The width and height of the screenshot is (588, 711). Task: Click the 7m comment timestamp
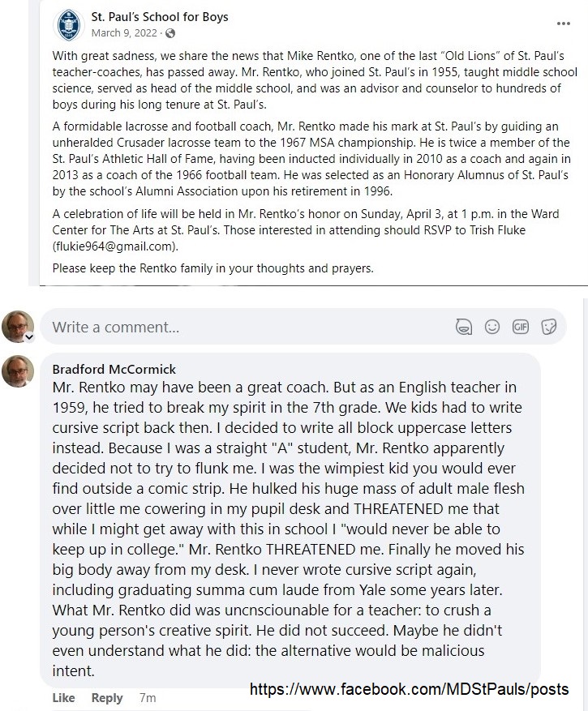(x=148, y=697)
